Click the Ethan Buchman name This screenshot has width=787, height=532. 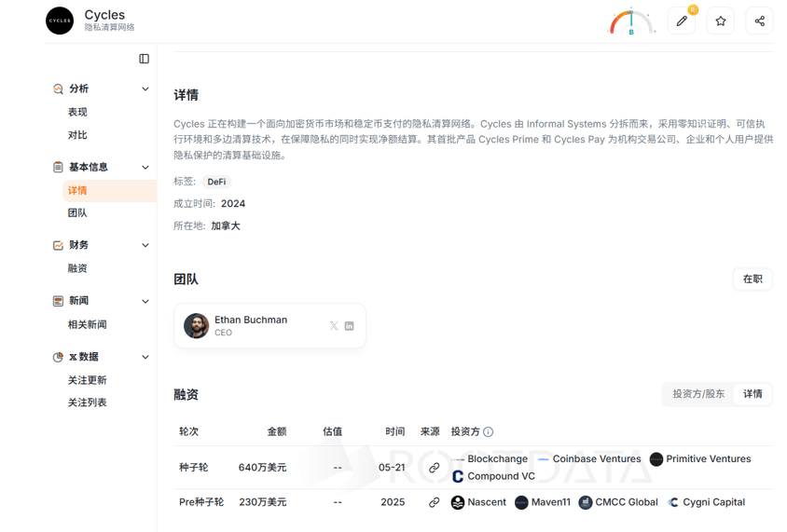pyautogui.click(x=251, y=320)
